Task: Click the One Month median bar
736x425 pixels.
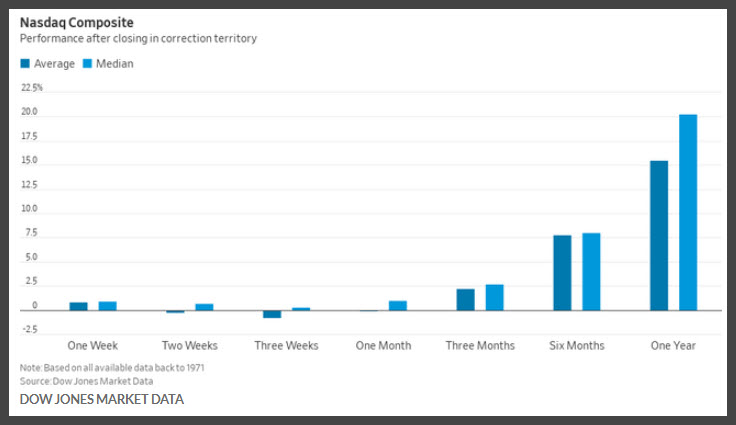Action: (398, 306)
